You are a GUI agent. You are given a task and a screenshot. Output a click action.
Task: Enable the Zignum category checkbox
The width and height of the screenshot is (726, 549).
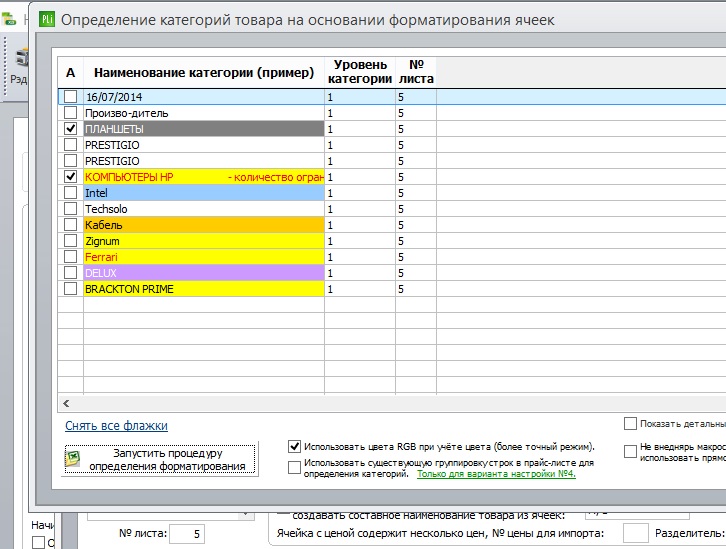70,241
